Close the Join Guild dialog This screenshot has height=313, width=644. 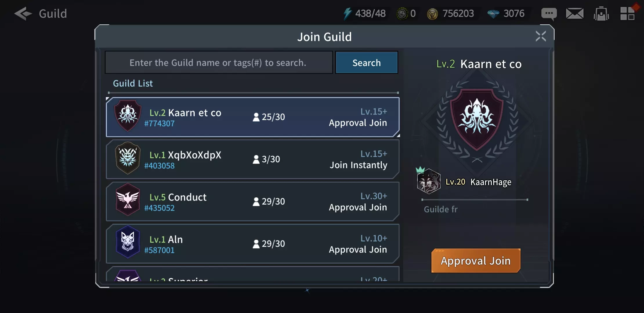pos(541,37)
